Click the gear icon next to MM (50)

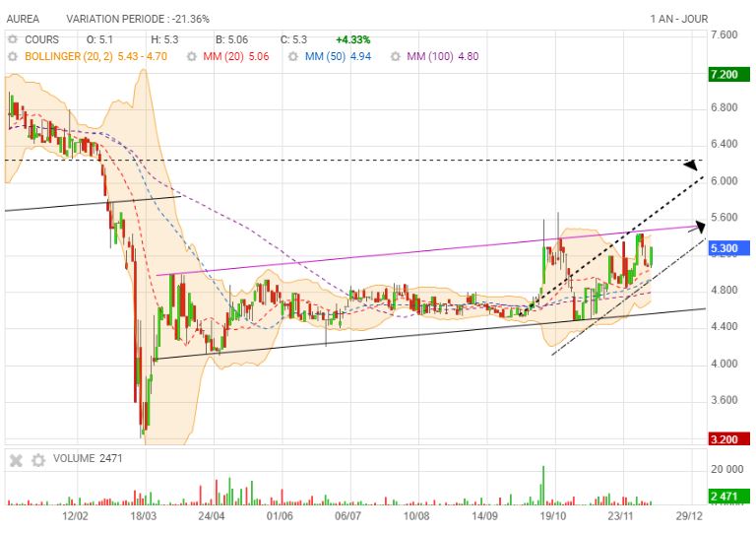tap(292, 57)
